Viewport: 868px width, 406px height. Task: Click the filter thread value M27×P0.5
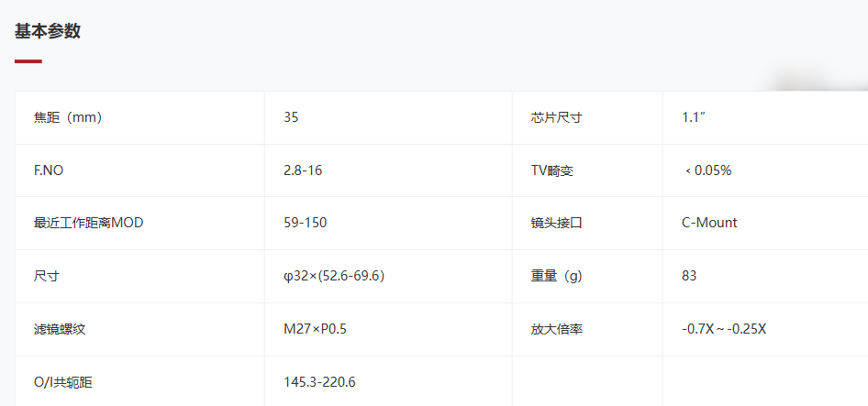pos(315,329)
